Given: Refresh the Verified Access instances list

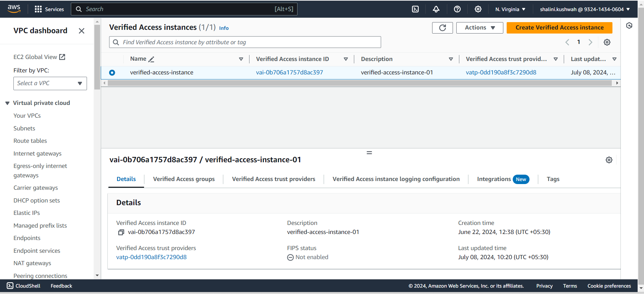Looking at the screenshot, I should [x=443, y=28].
